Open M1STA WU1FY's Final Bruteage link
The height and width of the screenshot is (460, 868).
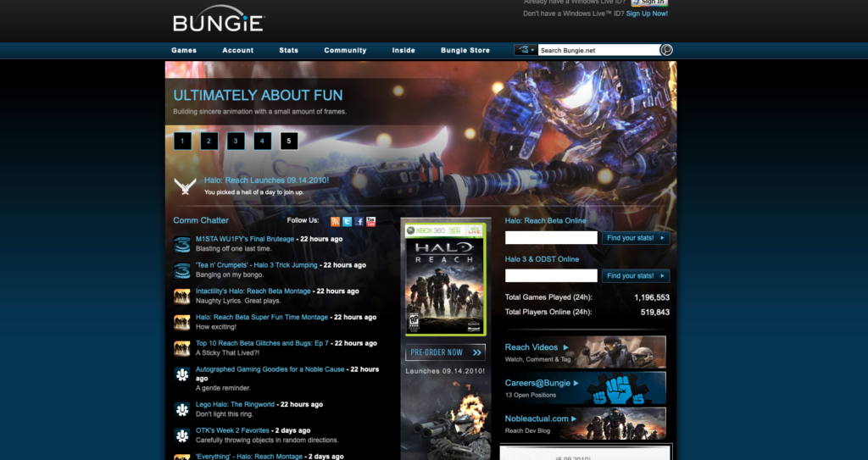245,239
